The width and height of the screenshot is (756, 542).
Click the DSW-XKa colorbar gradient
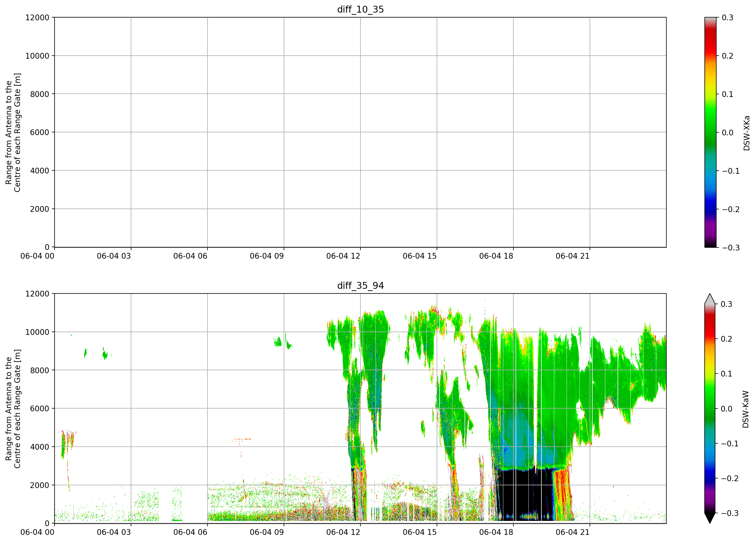coord(710,132)
